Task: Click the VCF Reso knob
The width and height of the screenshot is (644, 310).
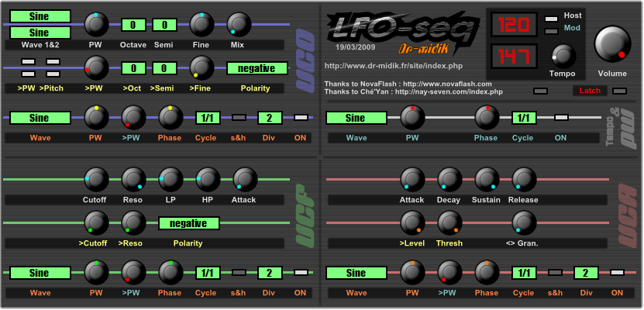Action: pos(133,180)
